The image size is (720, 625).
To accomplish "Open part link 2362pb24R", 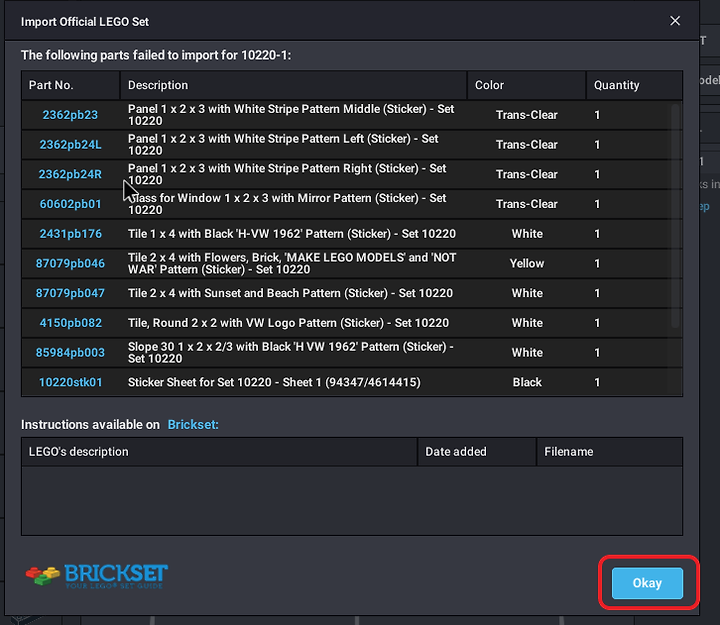I will [x=70, y=175].
